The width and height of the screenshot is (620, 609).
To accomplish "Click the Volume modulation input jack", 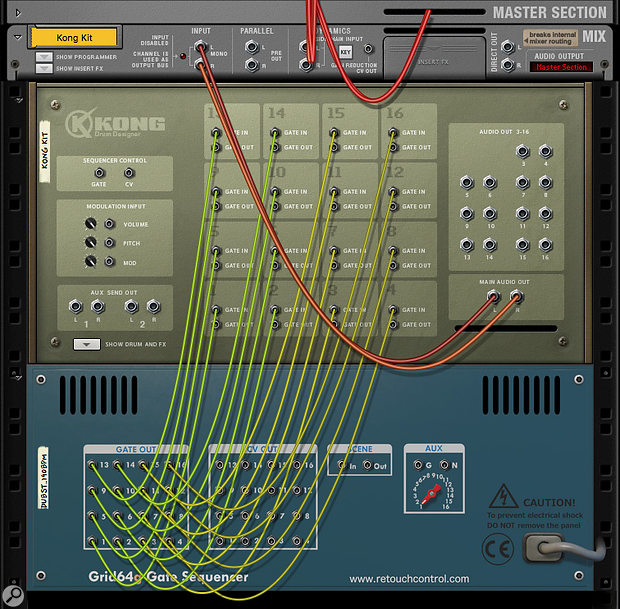I will (110, 224).
